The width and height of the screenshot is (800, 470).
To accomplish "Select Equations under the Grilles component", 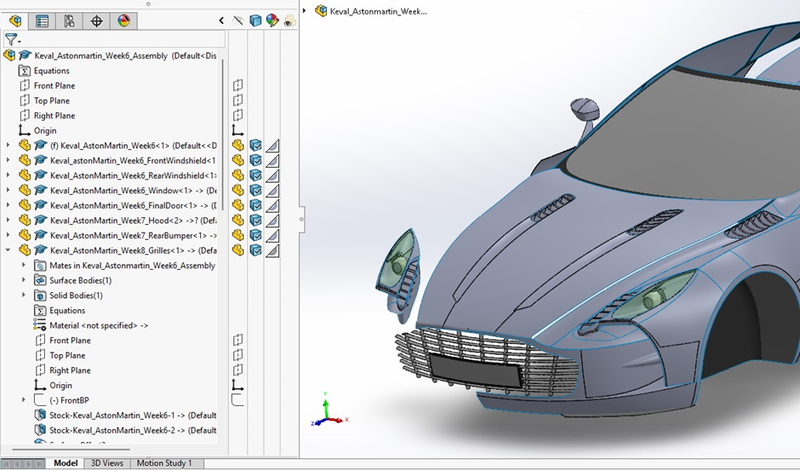I will (x=67, y=310).
